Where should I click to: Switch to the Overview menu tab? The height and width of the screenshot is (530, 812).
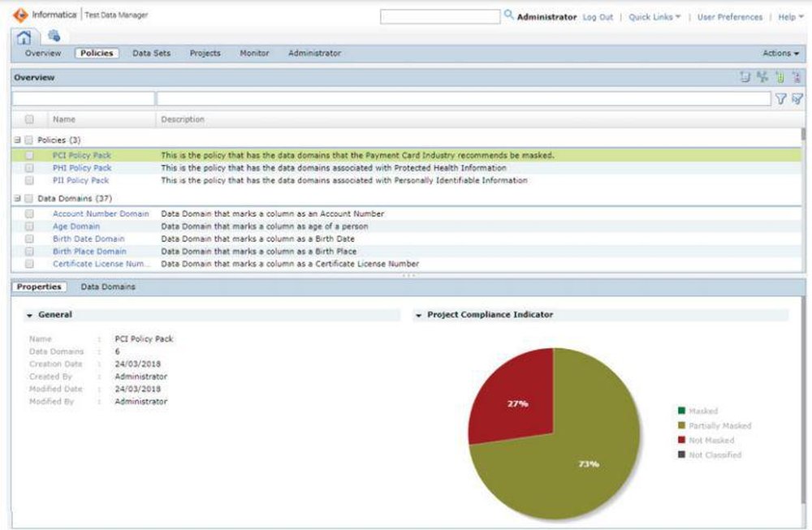[x=43, y=54]
